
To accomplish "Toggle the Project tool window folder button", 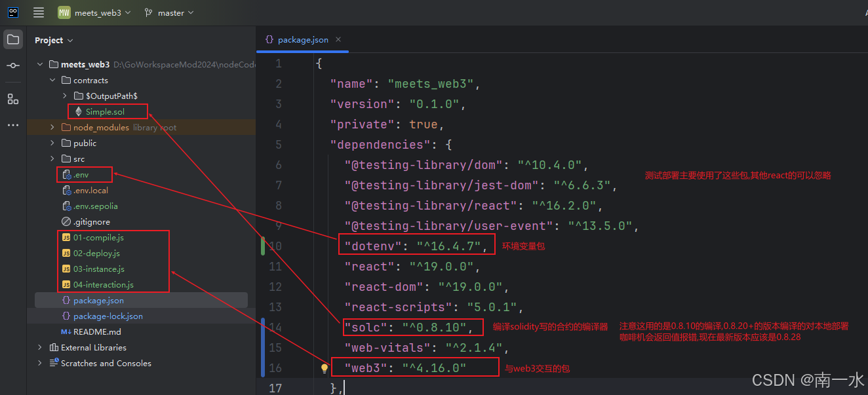I will point(12,39).
